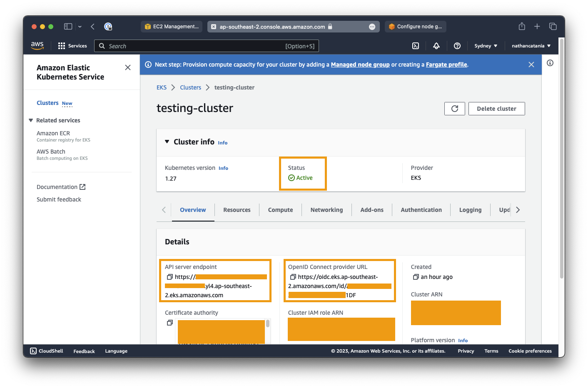
Task: Copy the OpenID Connect provider URL
Action: [293, 277]
